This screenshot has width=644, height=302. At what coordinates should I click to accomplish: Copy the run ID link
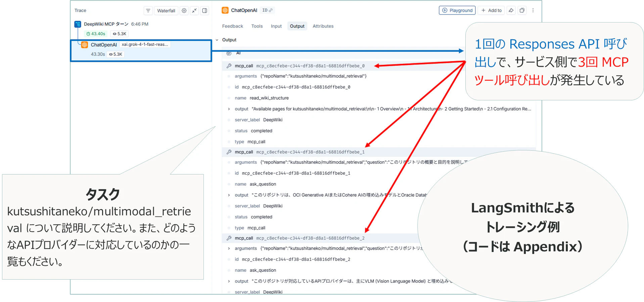click(x=267, y=10)
